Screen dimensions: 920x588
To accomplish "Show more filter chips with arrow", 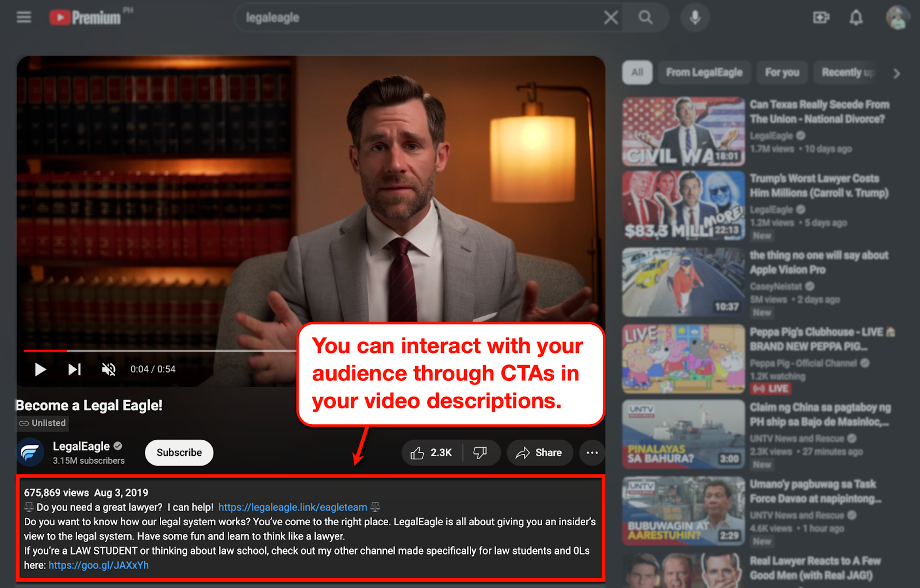I will 896,73.
